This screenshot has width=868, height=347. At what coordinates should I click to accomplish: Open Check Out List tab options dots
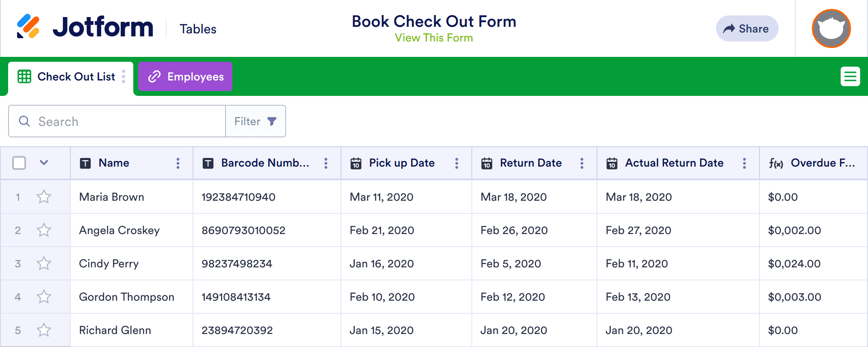[x=124, y=76]
